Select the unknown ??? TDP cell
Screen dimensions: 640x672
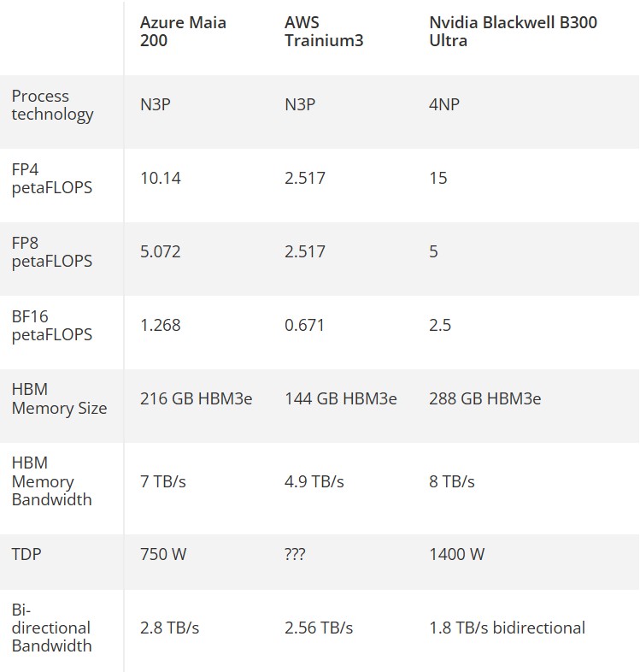[295, 555]
